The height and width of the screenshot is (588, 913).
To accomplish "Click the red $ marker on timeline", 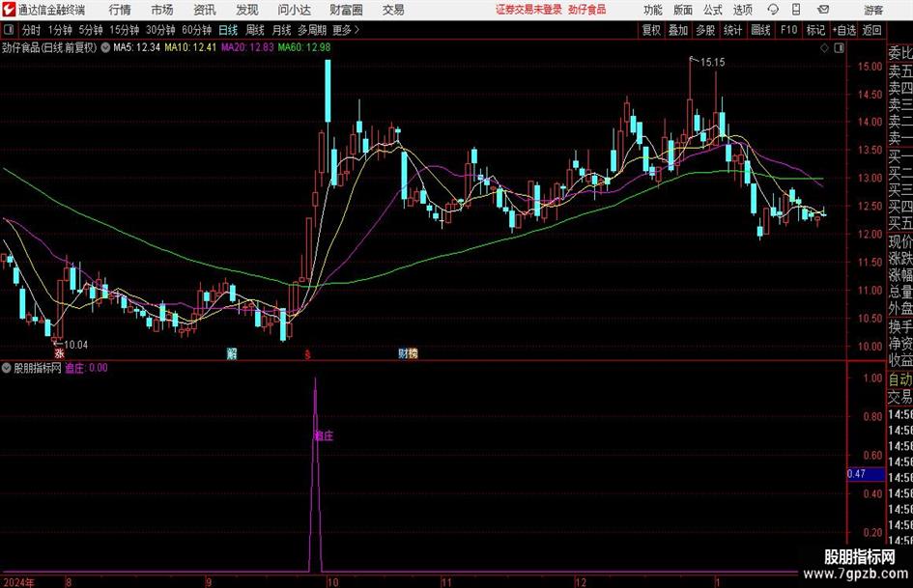I will (307, 354).
